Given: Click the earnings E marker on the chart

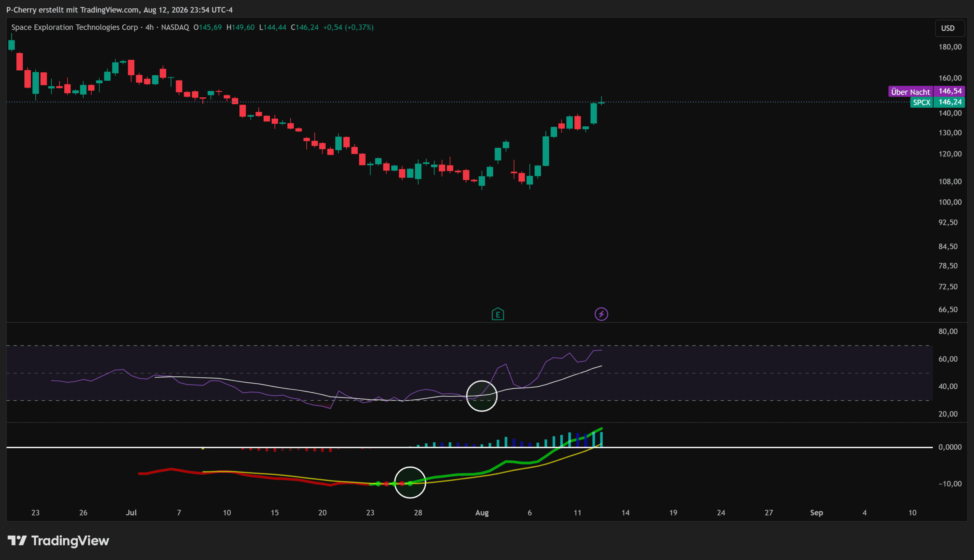Looking at the screenshot, I should [498, 314].
